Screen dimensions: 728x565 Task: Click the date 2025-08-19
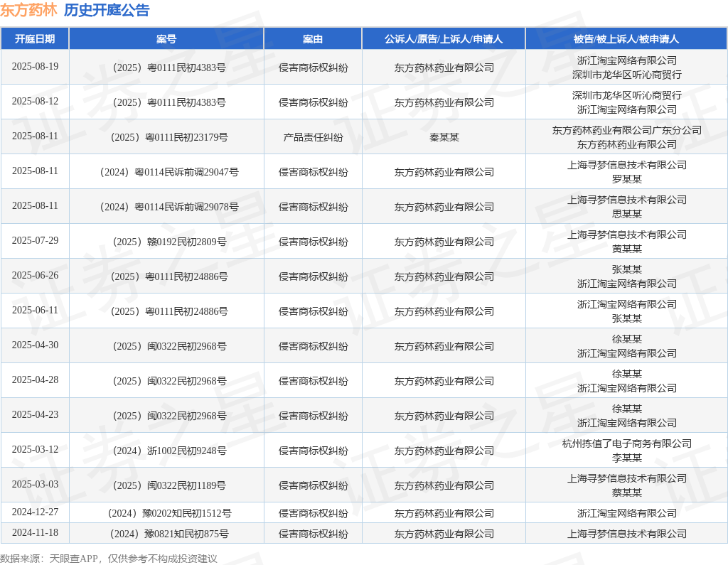(36, 66)
